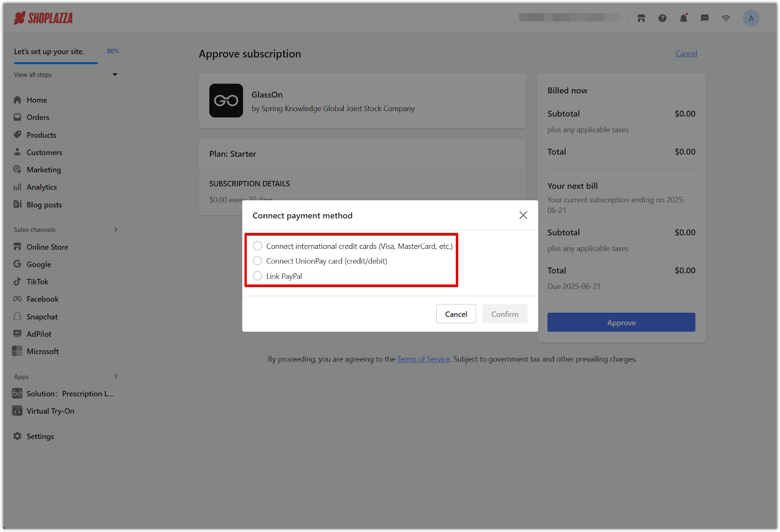Open the notifications bell icon
The width and height of the screenshot is (780, 532).
pyautogui.click(x=683, y=19)
